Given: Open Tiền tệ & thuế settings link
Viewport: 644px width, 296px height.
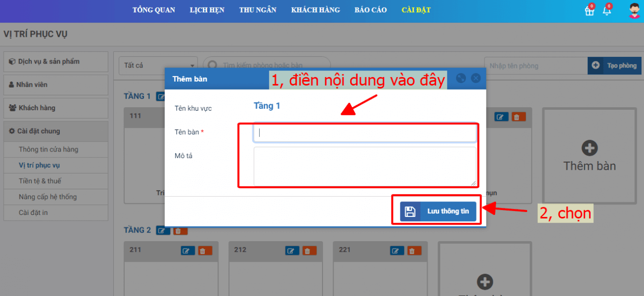Looking at the screenshot, I should (x=40, y=181).
